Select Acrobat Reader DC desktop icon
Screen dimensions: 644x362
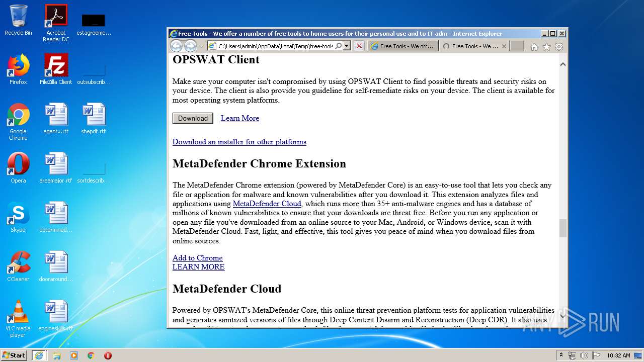[56, 23]
